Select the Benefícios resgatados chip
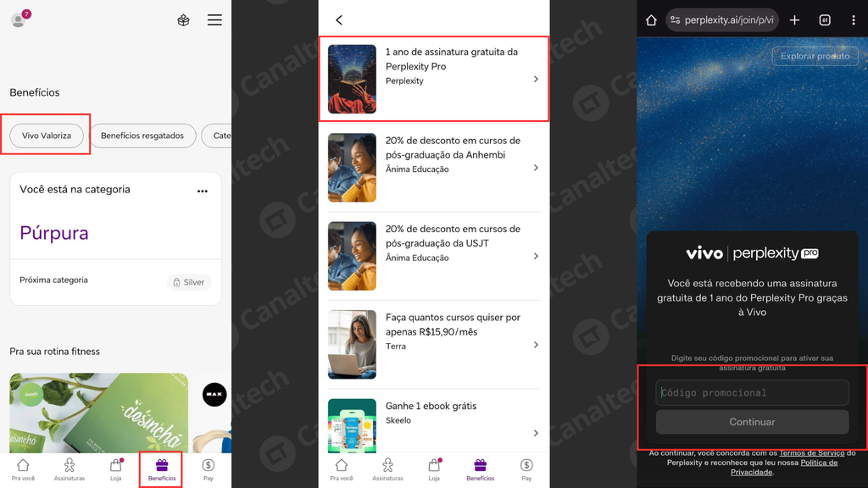868x488 pixels. click(142, 136)
